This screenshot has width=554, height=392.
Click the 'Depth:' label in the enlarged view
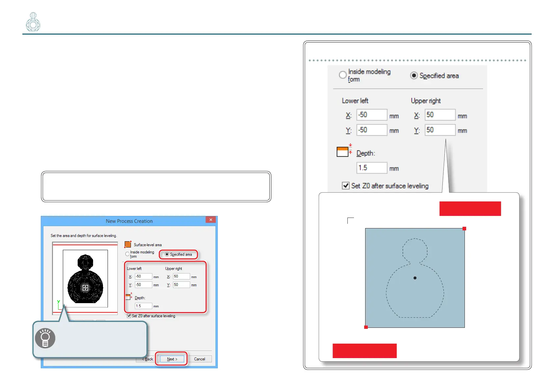366,153
